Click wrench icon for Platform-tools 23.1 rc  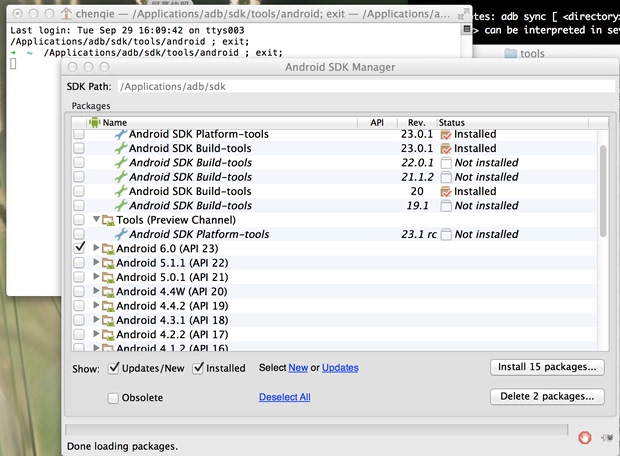(x=122, y=234)
